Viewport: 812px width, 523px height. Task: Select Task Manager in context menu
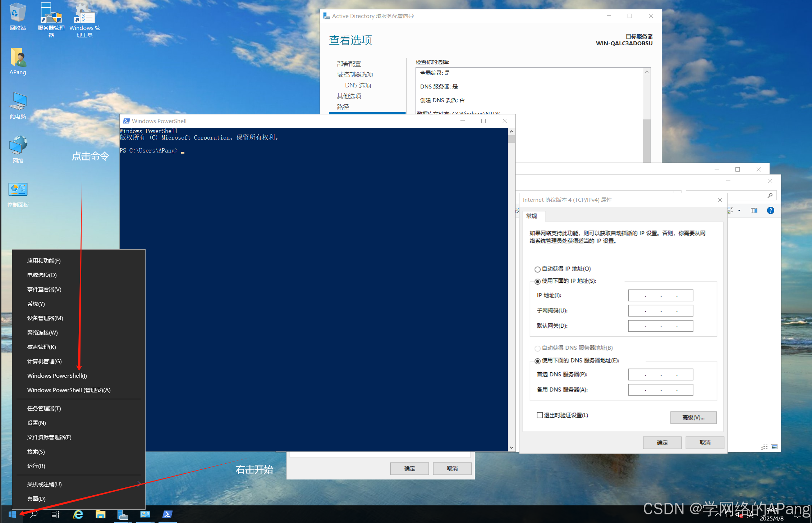pyautogui.click(x=44, y=408)
